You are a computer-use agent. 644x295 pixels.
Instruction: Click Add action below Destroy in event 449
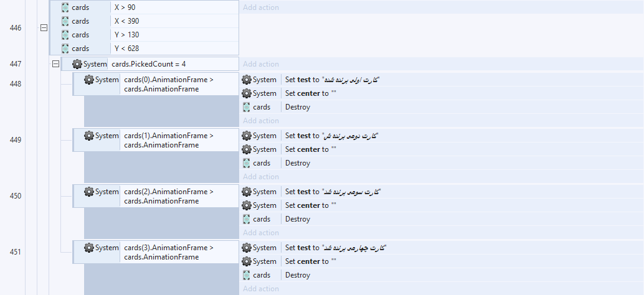[x=261, y=177]
